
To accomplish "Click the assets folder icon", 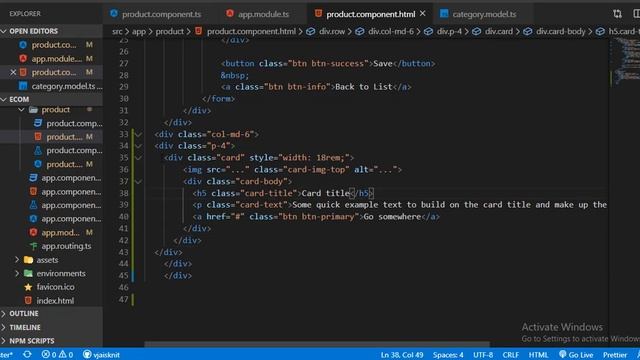I will pos(28,260).
